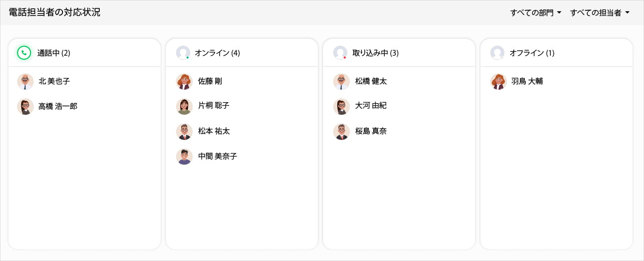The height and width of the screenshot is (261, 644).
Task: Click the オンライン (4) column title
Action: click(217, 53)
